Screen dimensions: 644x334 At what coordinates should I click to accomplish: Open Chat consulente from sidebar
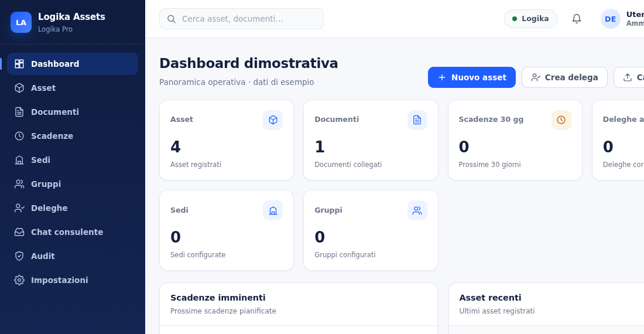[x=72, y=232]
